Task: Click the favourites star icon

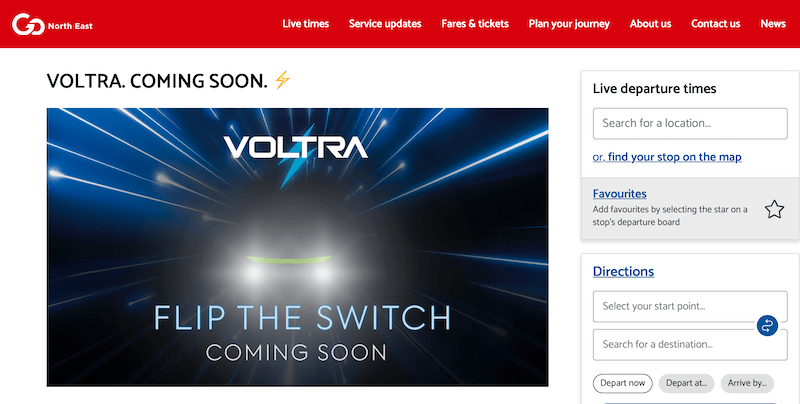Action: point(774,209)
